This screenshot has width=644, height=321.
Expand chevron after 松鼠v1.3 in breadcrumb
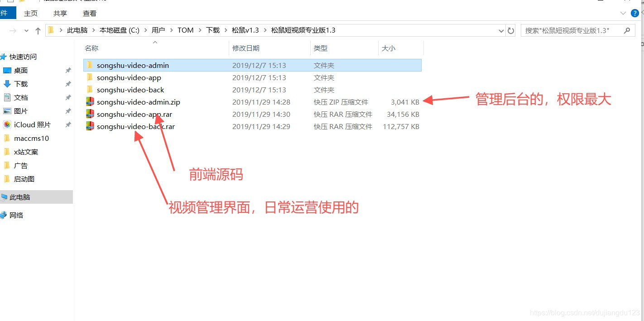(265, 30)
